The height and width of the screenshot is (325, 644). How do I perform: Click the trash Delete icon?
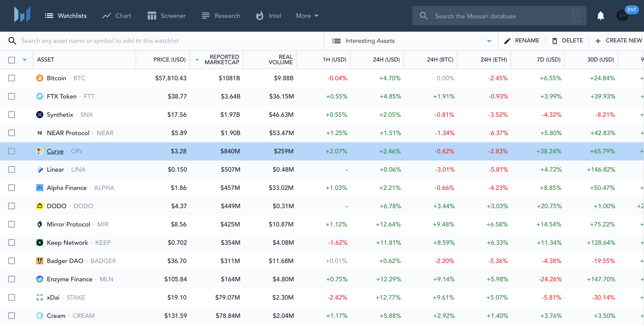[554, 41]
